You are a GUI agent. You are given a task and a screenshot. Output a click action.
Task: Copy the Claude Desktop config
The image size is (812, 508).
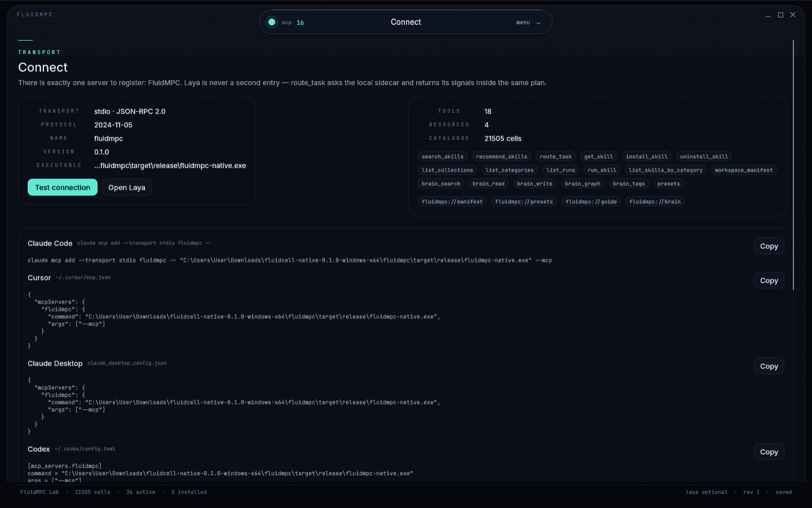tap(769, 366)
